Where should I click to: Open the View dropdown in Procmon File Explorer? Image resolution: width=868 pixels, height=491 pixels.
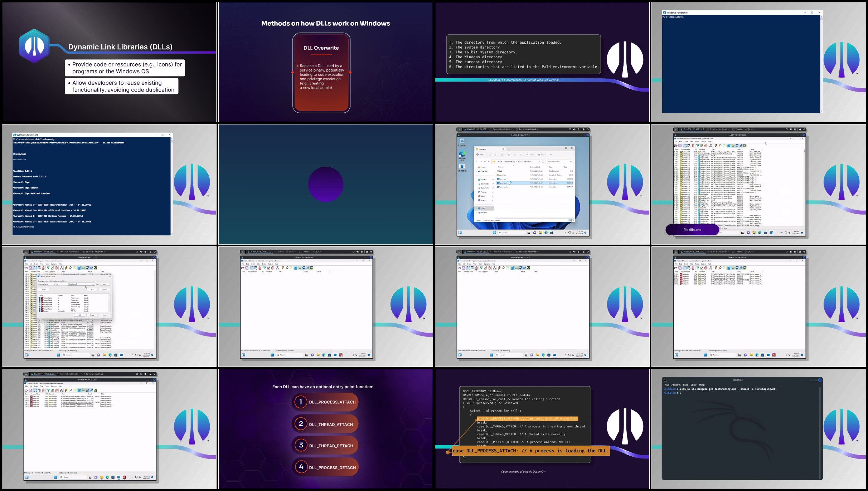542,154
